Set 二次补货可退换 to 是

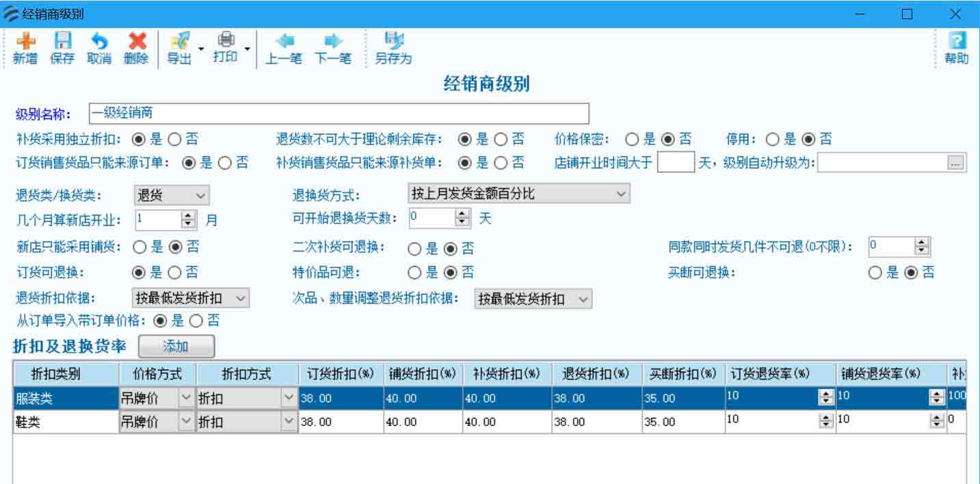pos(414,248)
